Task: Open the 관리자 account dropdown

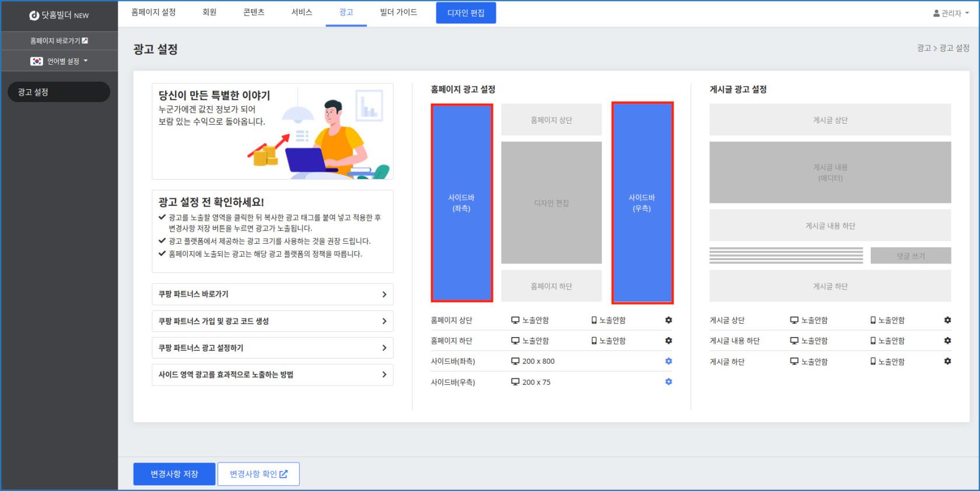Action: pos(951,13)
